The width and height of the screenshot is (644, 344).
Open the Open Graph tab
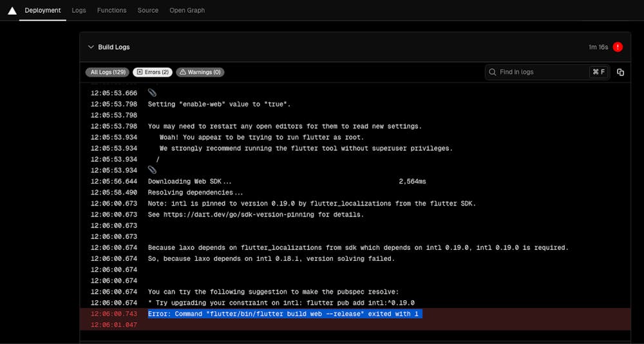pos(187,10)
